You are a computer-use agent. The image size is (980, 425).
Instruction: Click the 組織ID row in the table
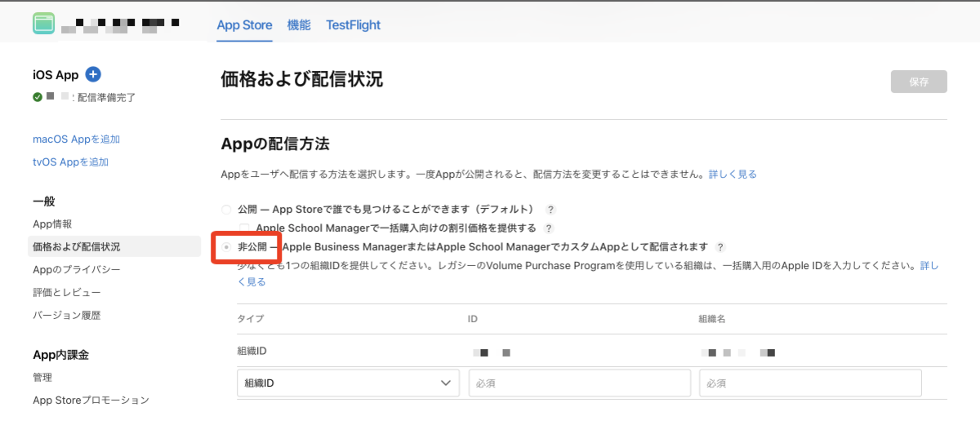pyautogui.click(x=592, y=352)
